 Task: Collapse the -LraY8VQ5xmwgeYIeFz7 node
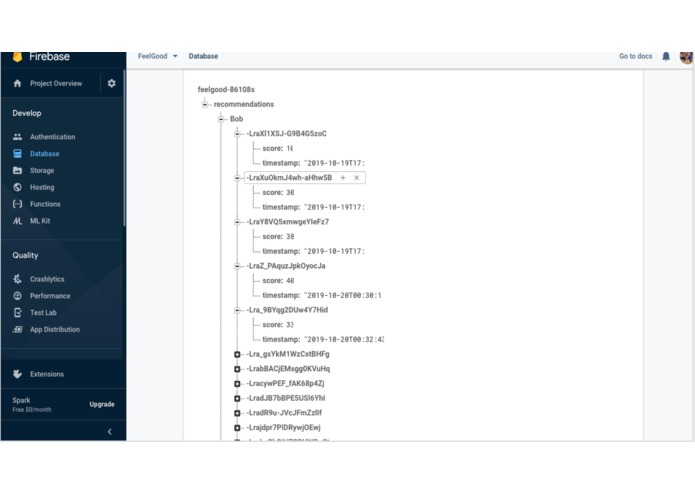pyautogui.click(x=237, y=222)
